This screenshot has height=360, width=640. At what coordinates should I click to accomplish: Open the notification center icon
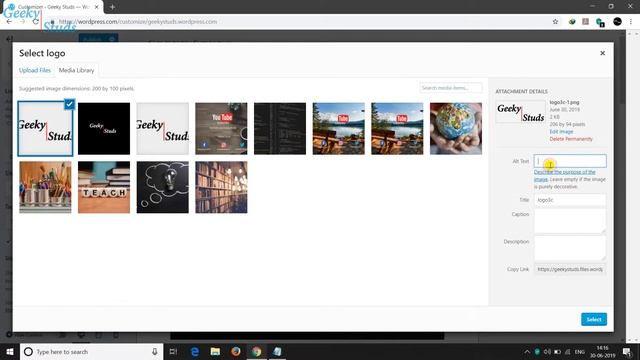pyautogui.click(x=627, y=352)
